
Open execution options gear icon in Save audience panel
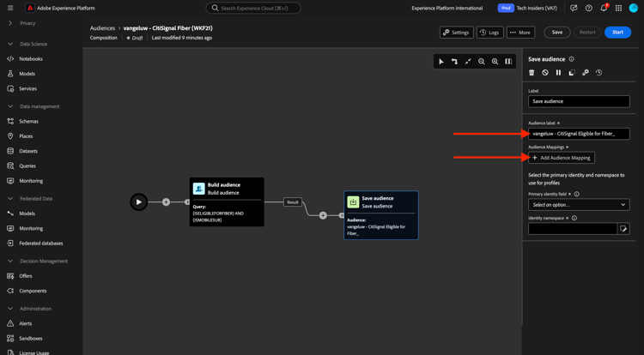[586, 73]
